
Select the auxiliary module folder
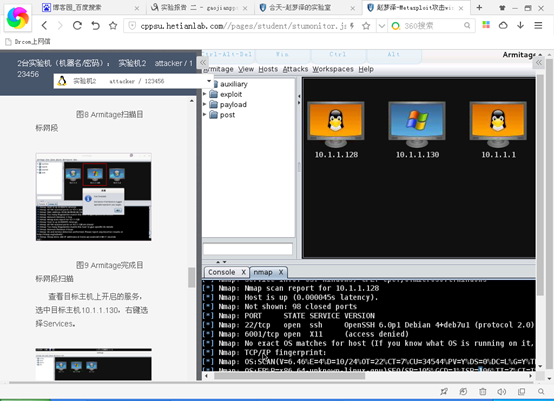pos(234,84)
